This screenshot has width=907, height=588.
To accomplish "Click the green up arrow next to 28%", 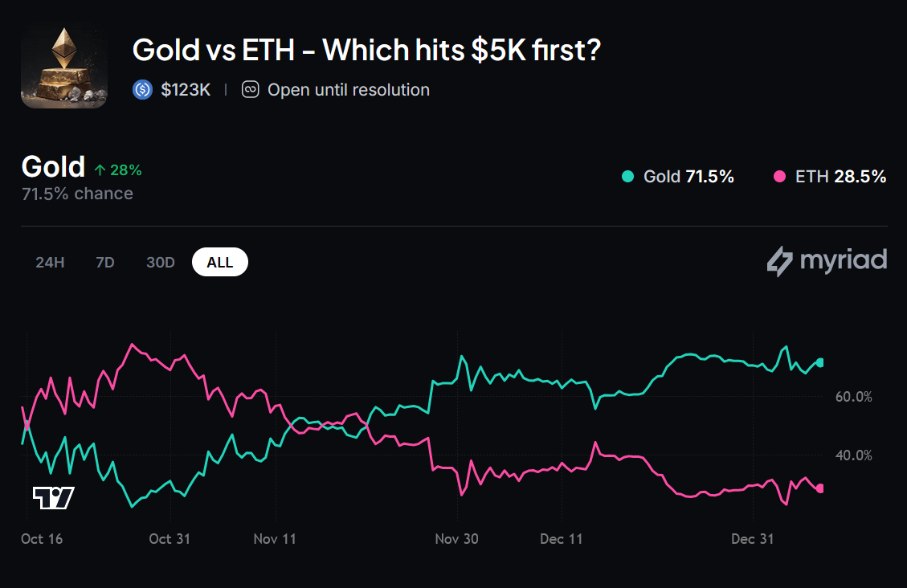I will (x=100, y=170).
